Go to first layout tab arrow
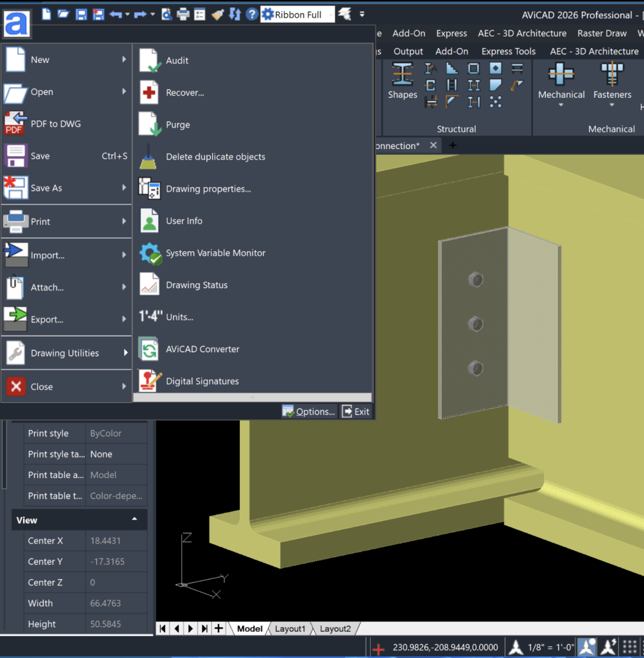Screen dimensions: 644x658 163,628
